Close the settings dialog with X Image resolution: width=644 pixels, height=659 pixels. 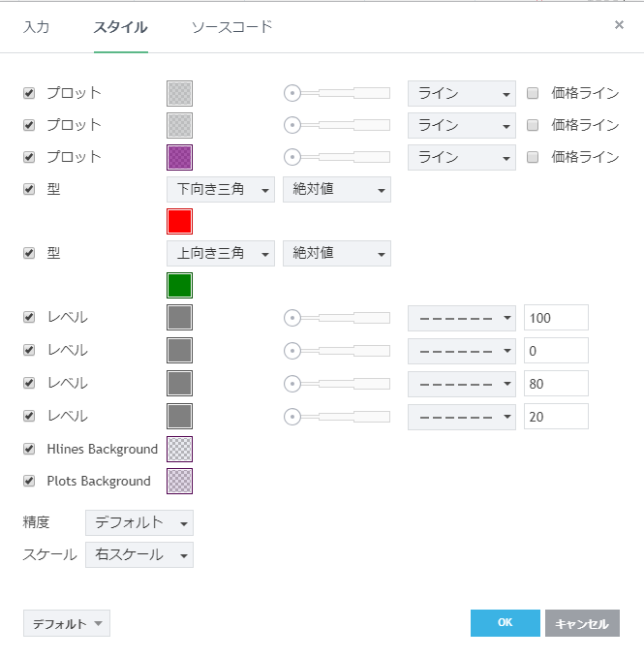(619, 25)
